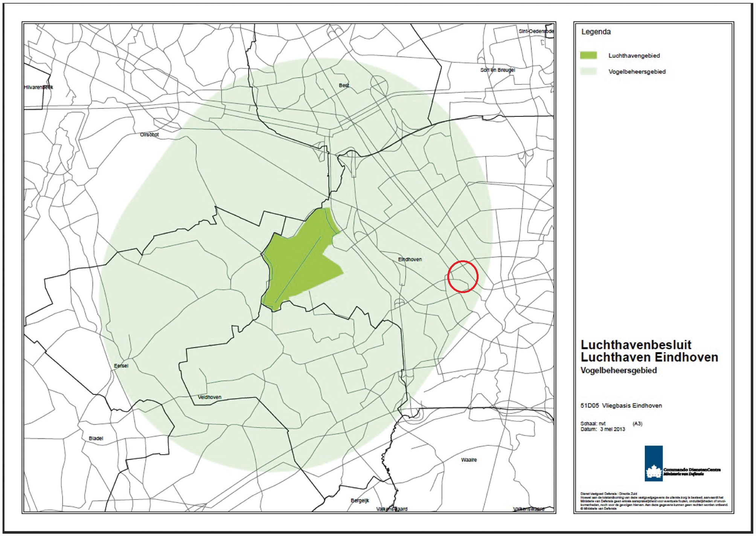Click the Luchthavenbesluit Luchthaven Eindhoven title
This screenshot has height=536, width=756.
(x=649, y=351)
